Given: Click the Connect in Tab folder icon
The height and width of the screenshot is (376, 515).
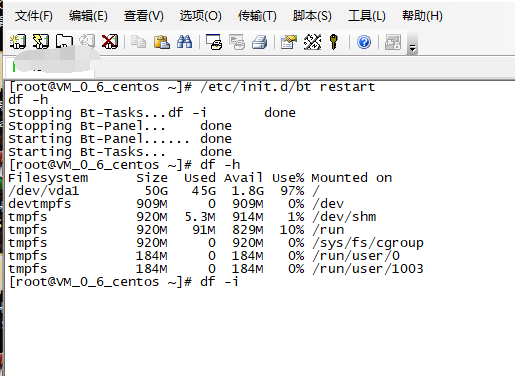Looking at the screenshot, I should pos(64,42).
